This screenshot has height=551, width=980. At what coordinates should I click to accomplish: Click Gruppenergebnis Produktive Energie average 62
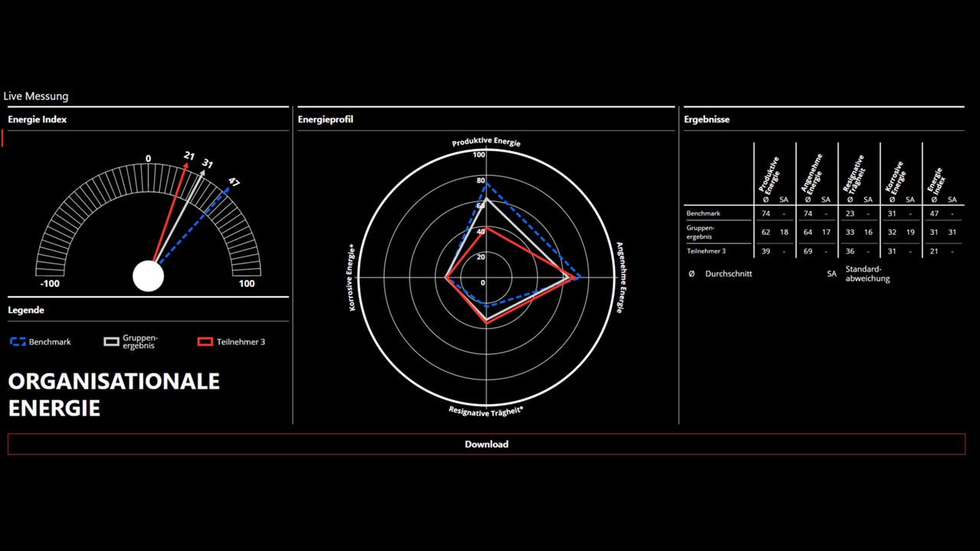click(766, 232)
